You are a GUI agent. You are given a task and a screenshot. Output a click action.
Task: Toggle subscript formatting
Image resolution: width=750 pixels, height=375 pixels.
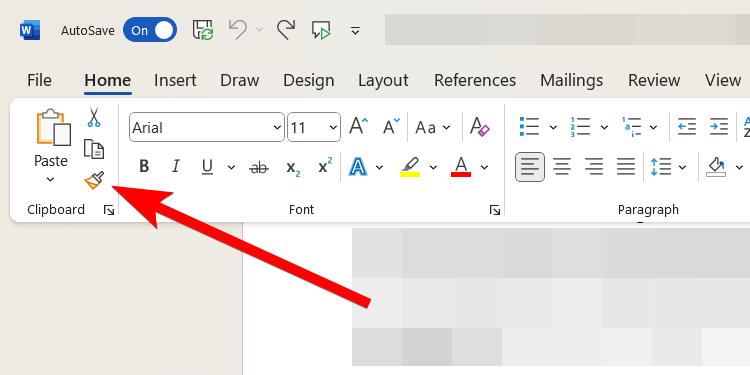(293, 167)
